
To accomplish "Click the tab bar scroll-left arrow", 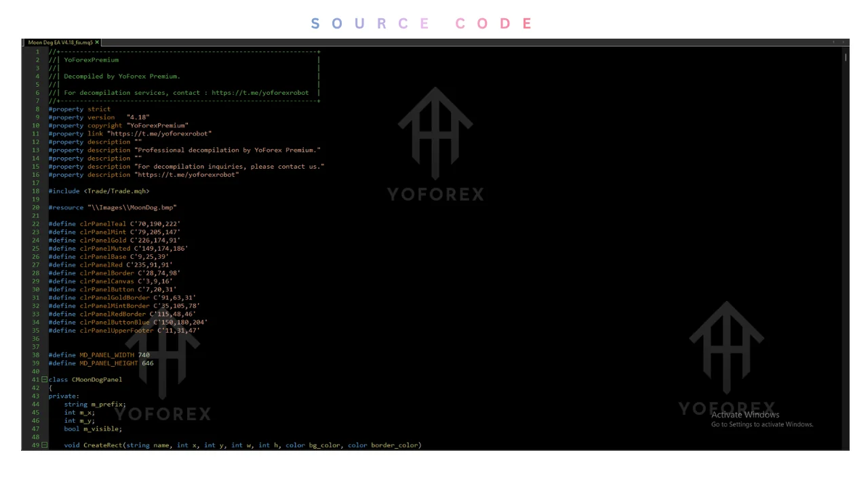I will [x=833, y=42].
